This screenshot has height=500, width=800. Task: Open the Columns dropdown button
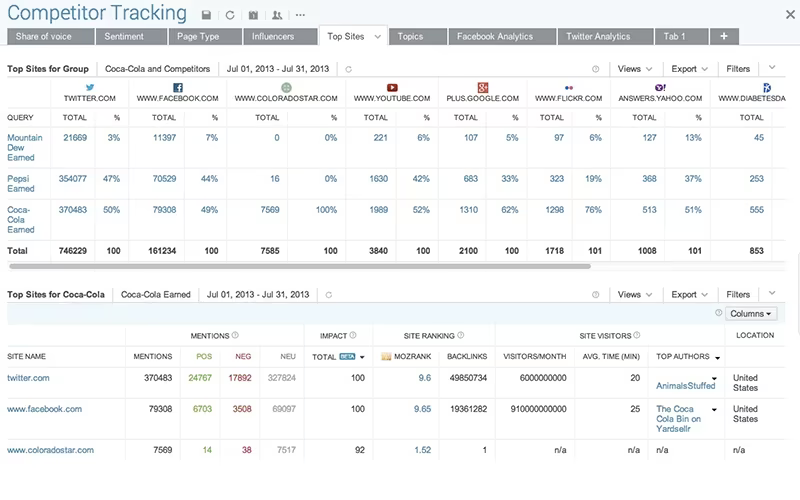coord(751,313)
